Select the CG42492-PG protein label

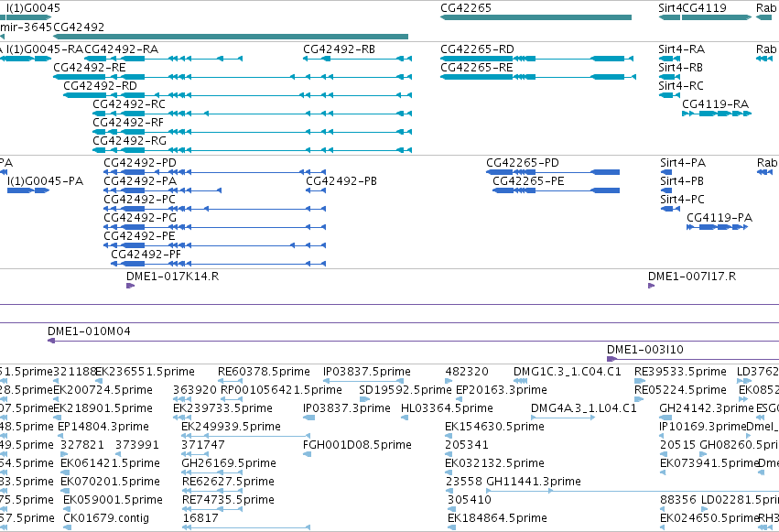140,218
